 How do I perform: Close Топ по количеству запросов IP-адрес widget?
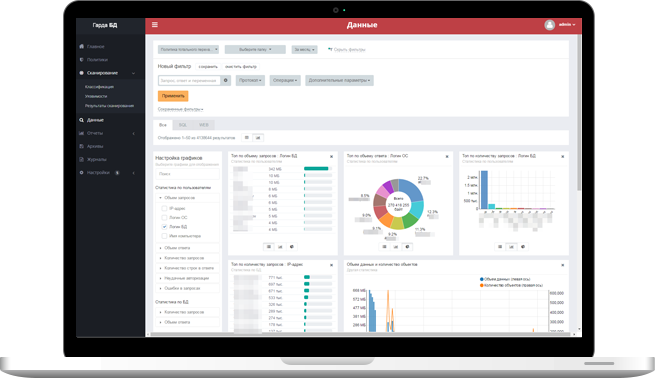click(332, 265)
